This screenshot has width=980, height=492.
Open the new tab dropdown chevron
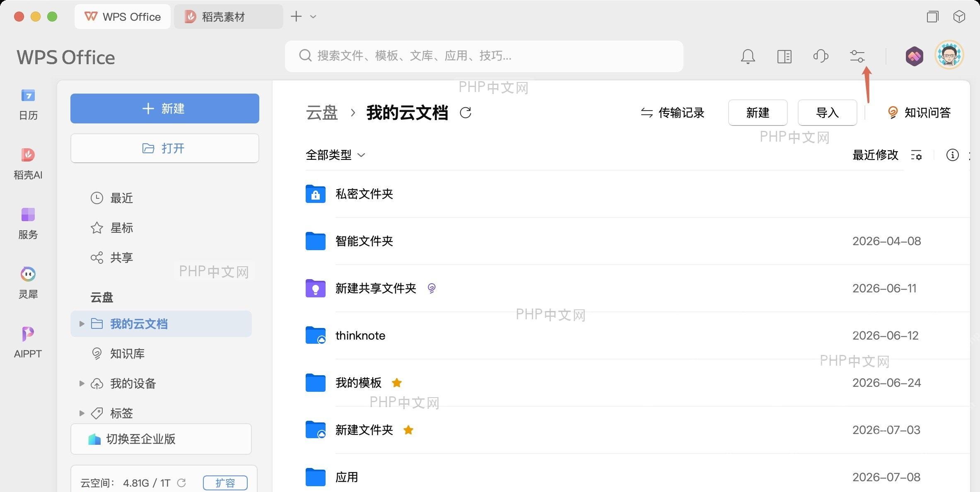(313, 17)
